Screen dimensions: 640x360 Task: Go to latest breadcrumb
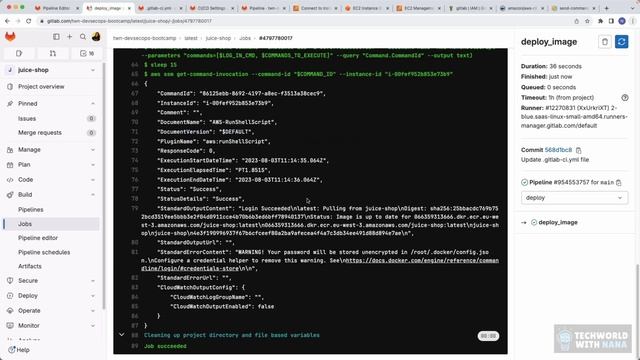click(191, 38)
